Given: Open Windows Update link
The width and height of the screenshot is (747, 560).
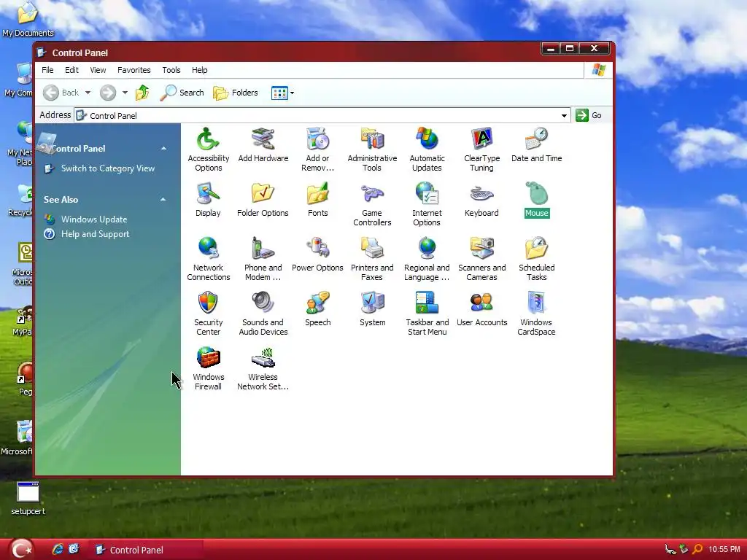Looking at the screenshot, I should click(94, 219).
